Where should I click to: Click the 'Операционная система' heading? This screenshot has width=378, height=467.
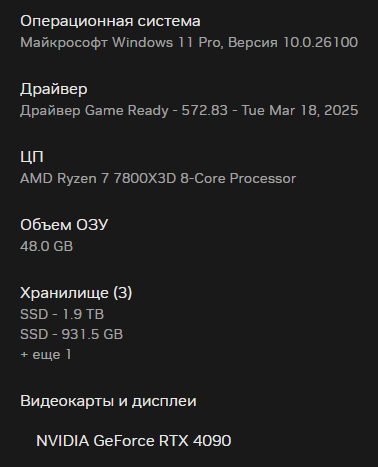point(110,21)
